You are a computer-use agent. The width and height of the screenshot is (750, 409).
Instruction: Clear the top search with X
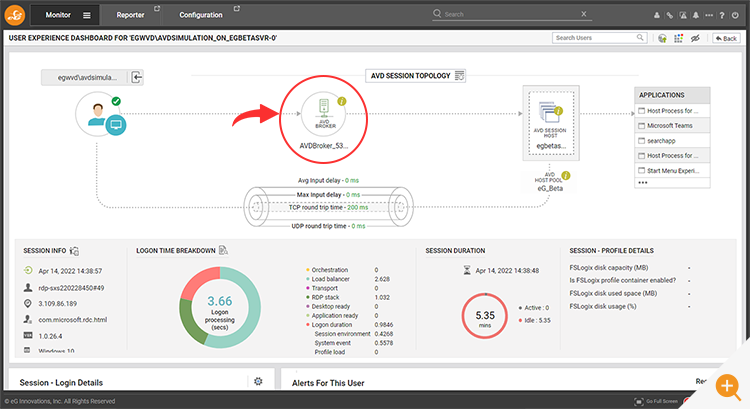(584, 14)
